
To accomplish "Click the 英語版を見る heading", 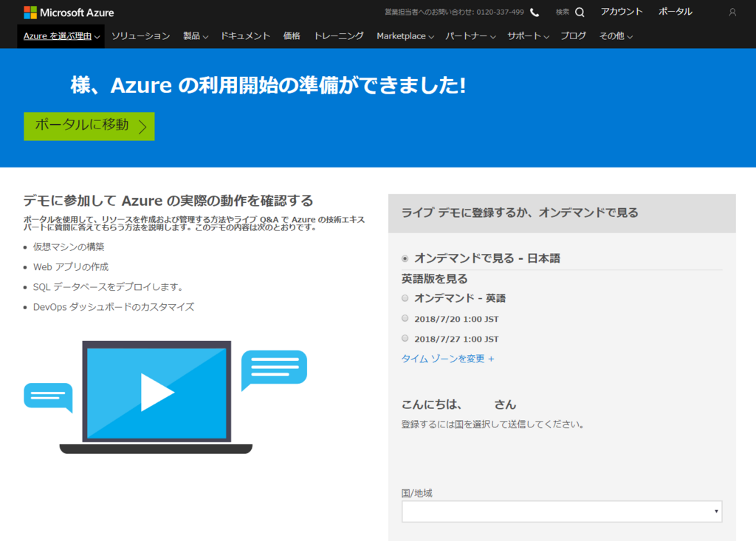I will (x=434, y=279).
